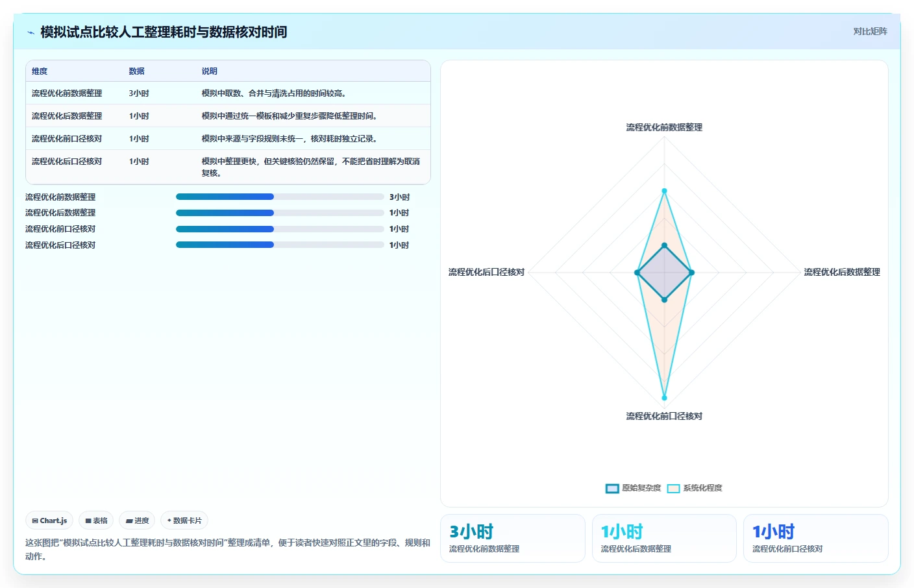Click description '模拟中取数、合并与清洗占用的时间较高。'

click(274, 93)
